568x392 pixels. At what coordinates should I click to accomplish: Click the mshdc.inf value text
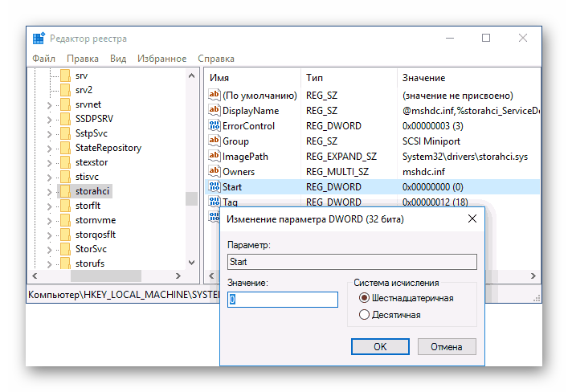(423, 172)
